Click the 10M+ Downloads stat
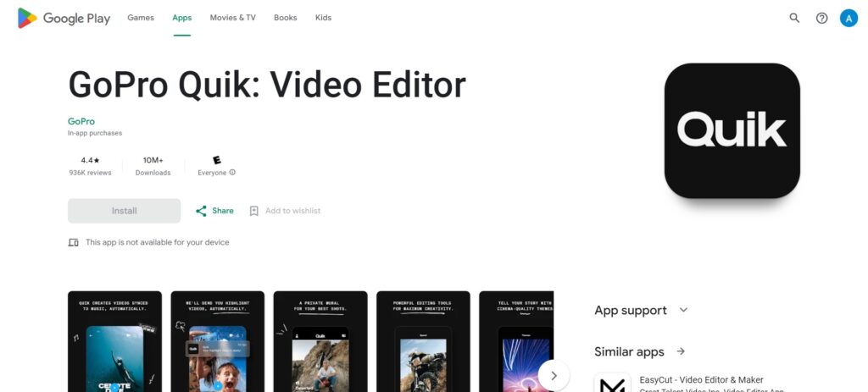 pyautogui.click(x=153, y=166)
